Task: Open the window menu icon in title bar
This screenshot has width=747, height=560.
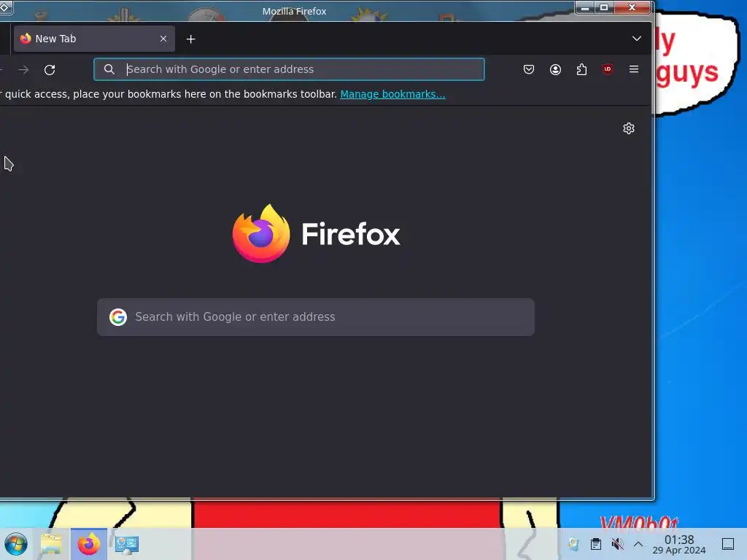Action: click(5, 7)
